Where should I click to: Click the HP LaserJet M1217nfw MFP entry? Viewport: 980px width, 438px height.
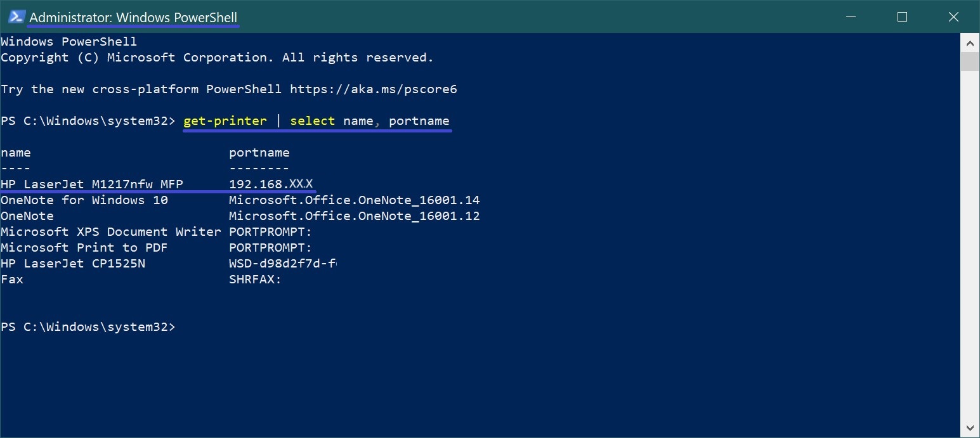click(92, 184)
